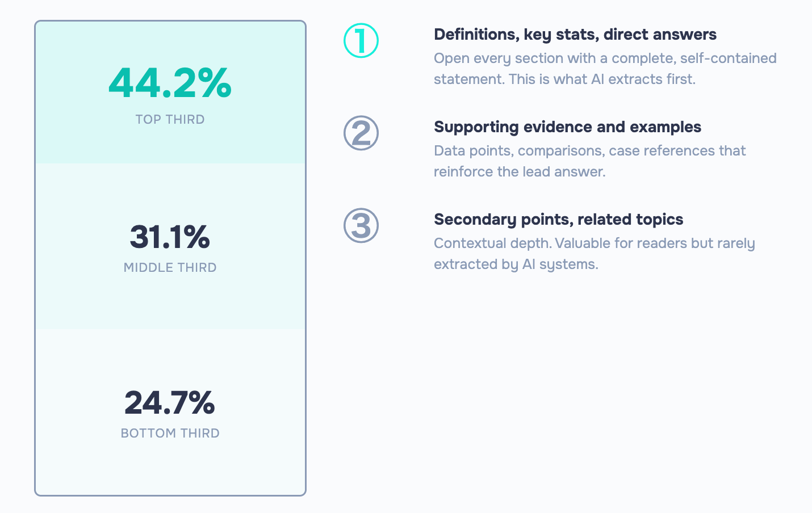Click the 31.1% statistic

170,237
